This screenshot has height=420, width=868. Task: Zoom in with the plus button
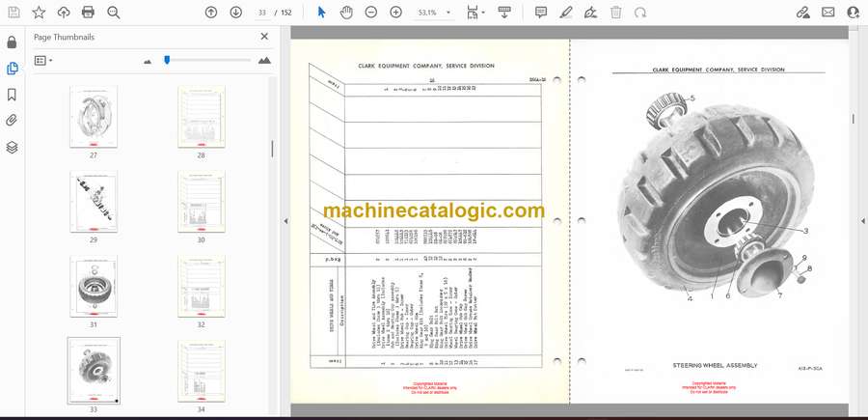tap(395, 13)
